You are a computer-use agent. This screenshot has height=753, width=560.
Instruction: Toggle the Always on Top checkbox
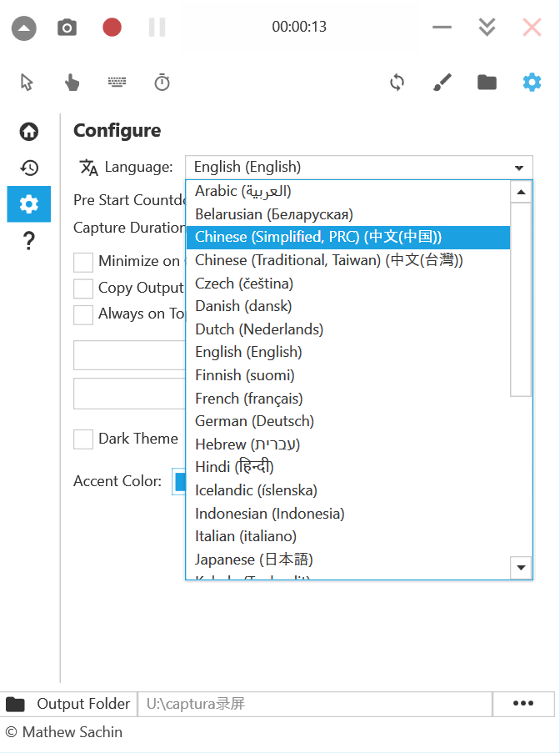pyautogui.click(x=83, y=314)
